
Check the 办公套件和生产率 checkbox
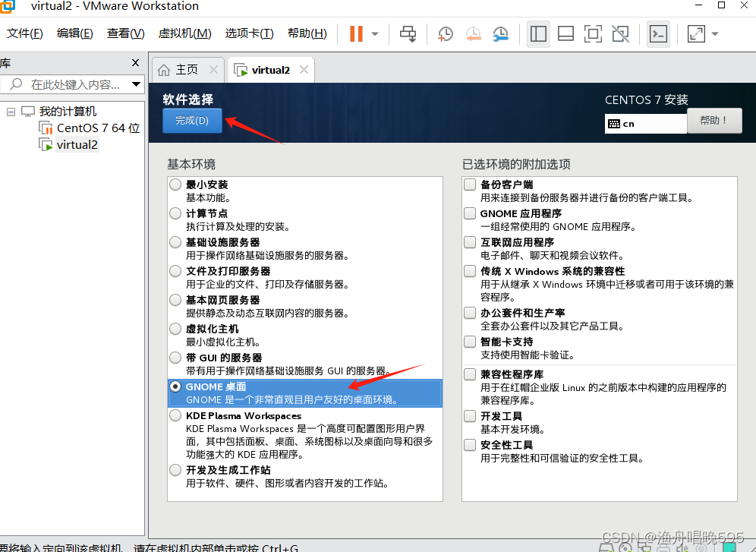tap(470, 313)
